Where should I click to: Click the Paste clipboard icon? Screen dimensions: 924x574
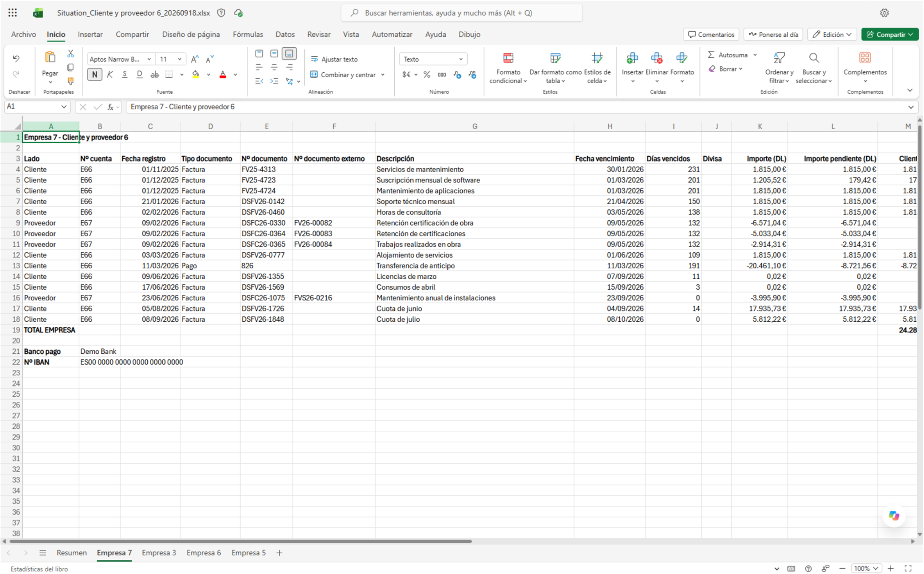[x=50, y=57]
